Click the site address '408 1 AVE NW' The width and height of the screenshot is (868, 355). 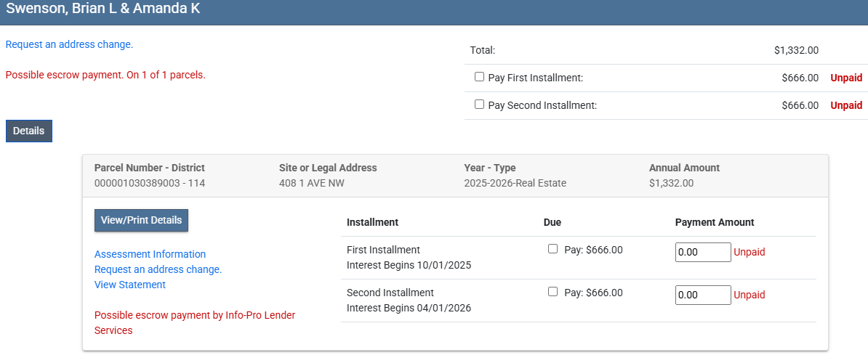311,183
